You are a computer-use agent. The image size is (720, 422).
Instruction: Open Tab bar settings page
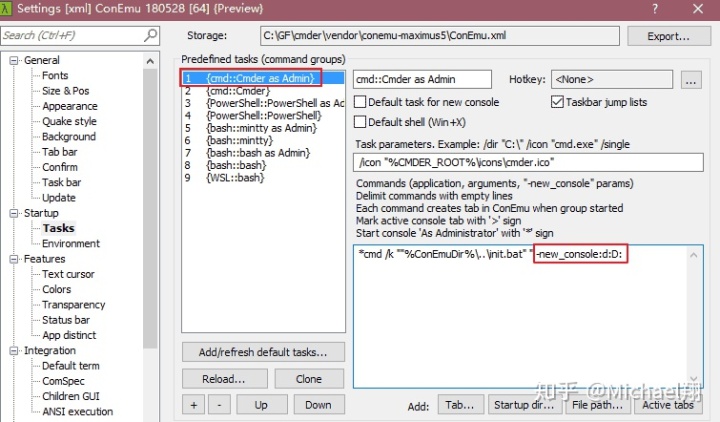click(x=60, y=152)
